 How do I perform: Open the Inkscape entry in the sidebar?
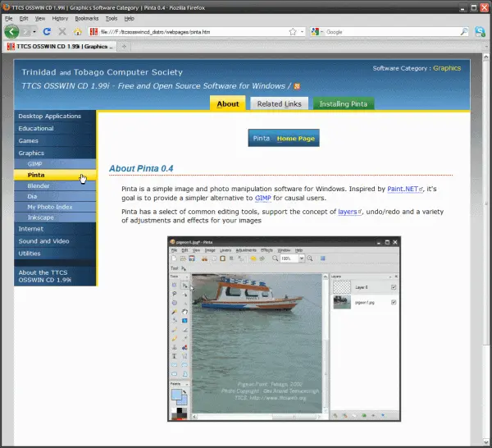[40, 217]
